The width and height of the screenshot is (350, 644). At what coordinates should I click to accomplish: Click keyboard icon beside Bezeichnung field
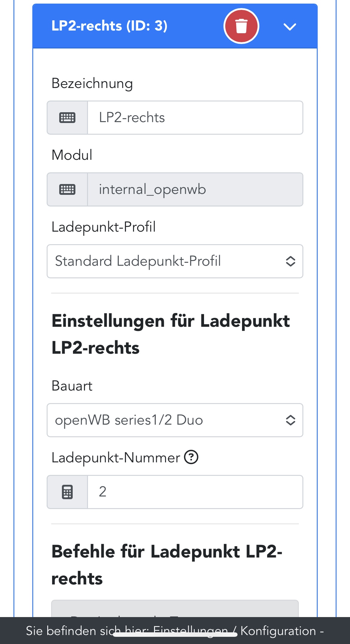pyautogui.click(x=67, y=118)
